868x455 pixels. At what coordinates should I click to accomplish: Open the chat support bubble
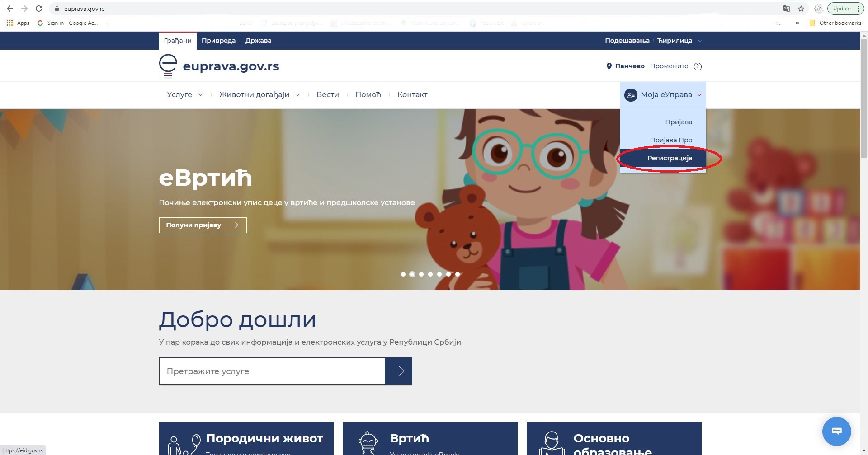(x=836, y=431)
